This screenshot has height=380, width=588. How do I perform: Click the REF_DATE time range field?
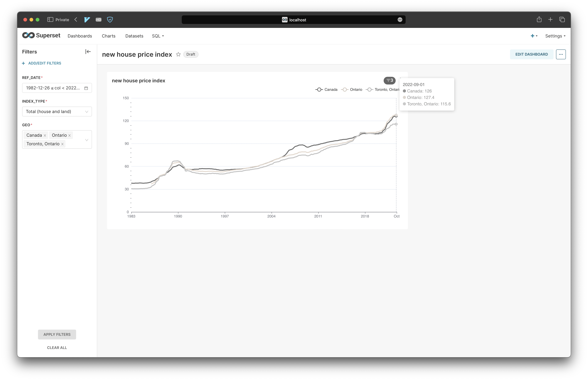(x=53, y=88)
